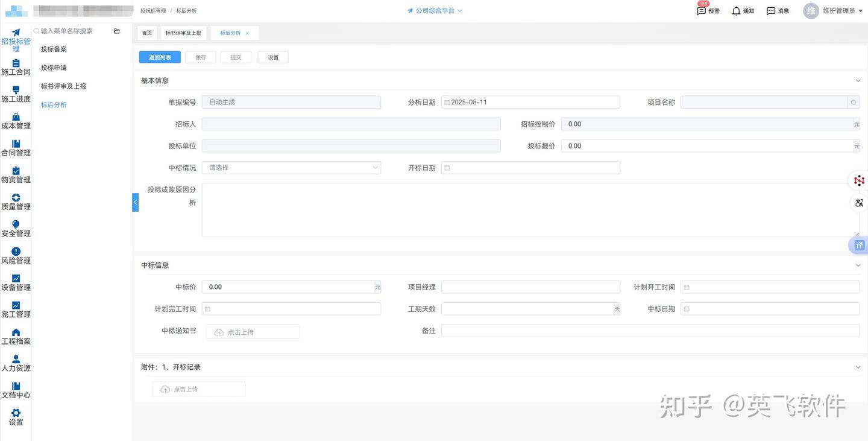Image resolution: width=868 pixels, height=441 pixels.
Task: Click the 工期天数 input field
Action: point(527,309)
